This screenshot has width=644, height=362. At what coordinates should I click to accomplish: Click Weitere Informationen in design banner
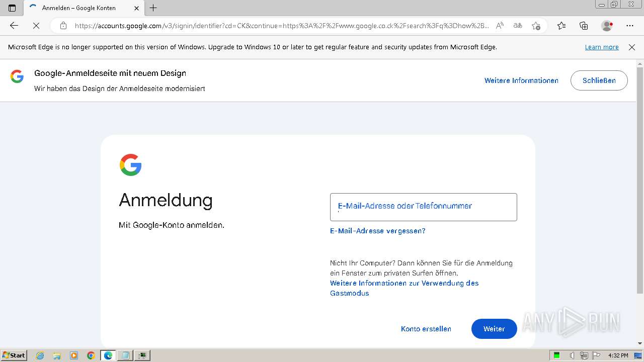coord(521,80)
